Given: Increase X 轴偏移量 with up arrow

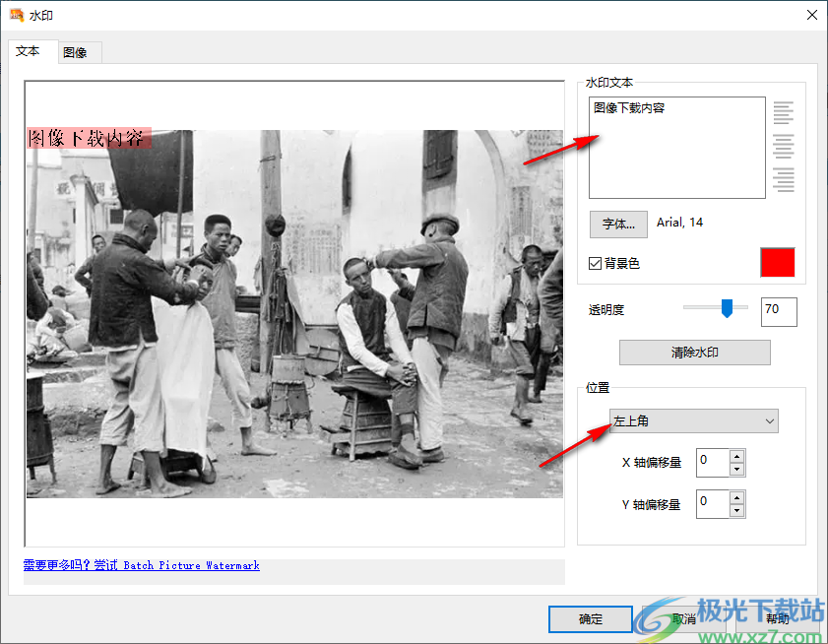Looking at the screenshot, I should click(737, 456).
